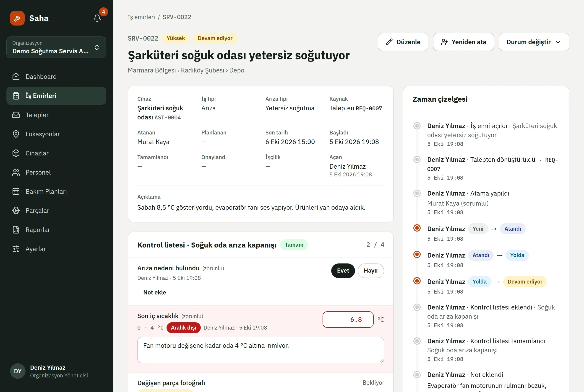
Task: Click the Ayarlar sliders icon
Action: [x=16, y=249]
